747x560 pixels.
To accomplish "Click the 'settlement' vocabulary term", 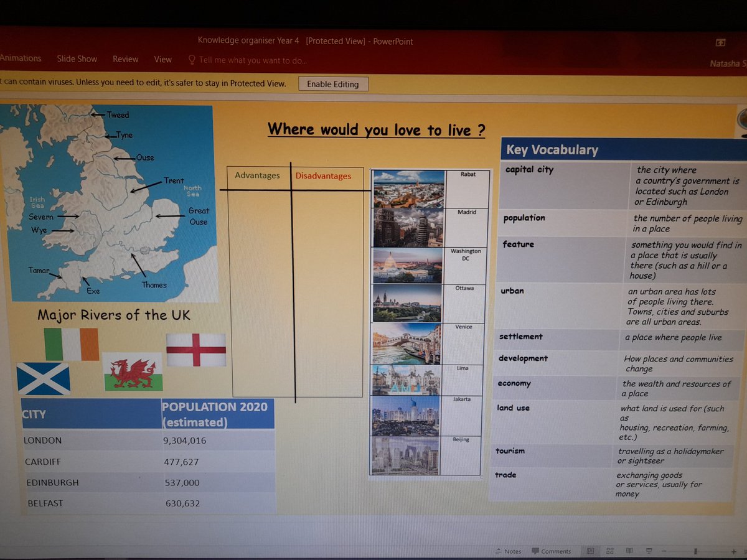I will pyautogui.click(x=521, y=337).
